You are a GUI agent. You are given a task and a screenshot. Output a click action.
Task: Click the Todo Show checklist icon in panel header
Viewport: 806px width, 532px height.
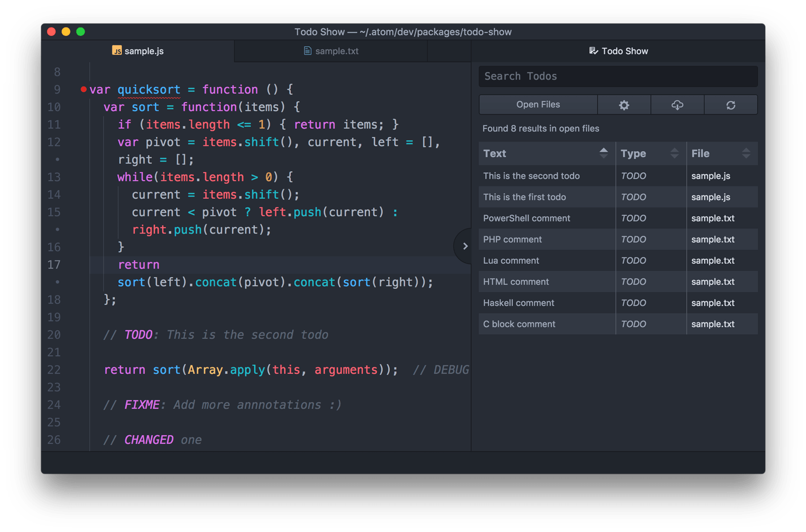point(592,50)
